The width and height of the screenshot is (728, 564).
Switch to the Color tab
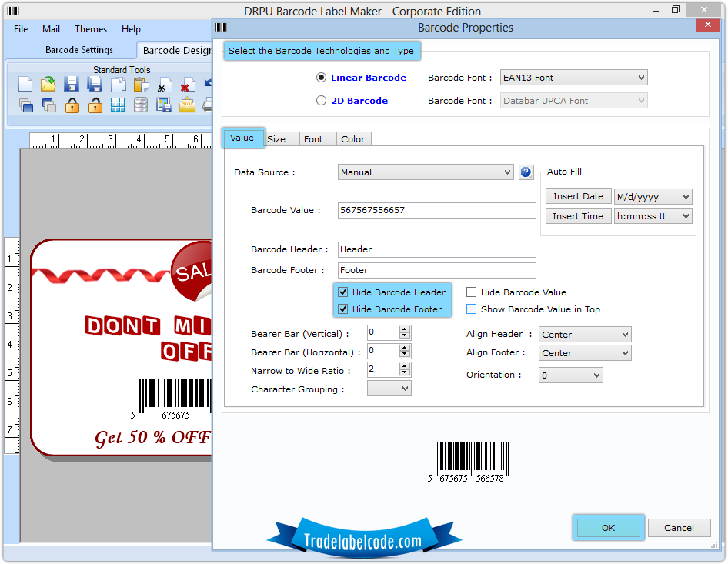[x=353, y=139]
